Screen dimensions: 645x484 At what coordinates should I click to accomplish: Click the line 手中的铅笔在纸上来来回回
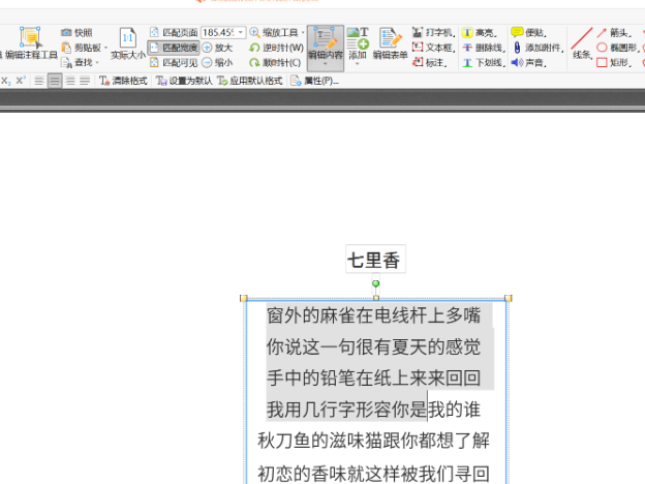(374, 377)
